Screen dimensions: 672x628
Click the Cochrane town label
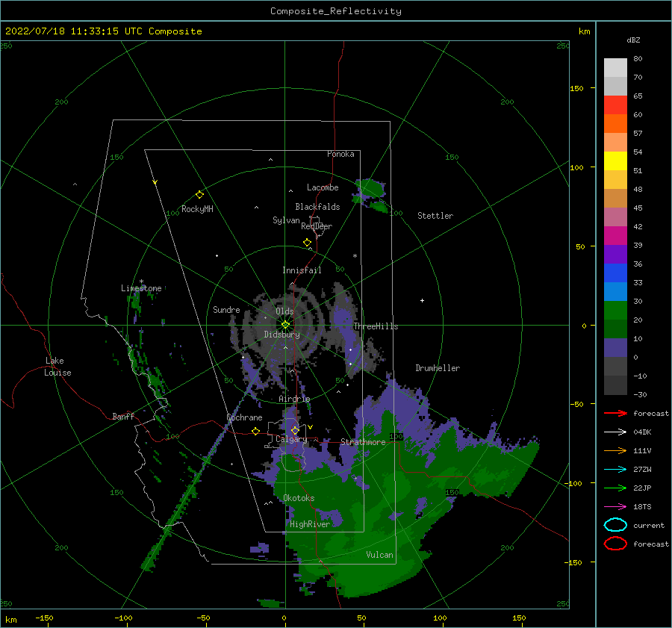coord(244,417)
